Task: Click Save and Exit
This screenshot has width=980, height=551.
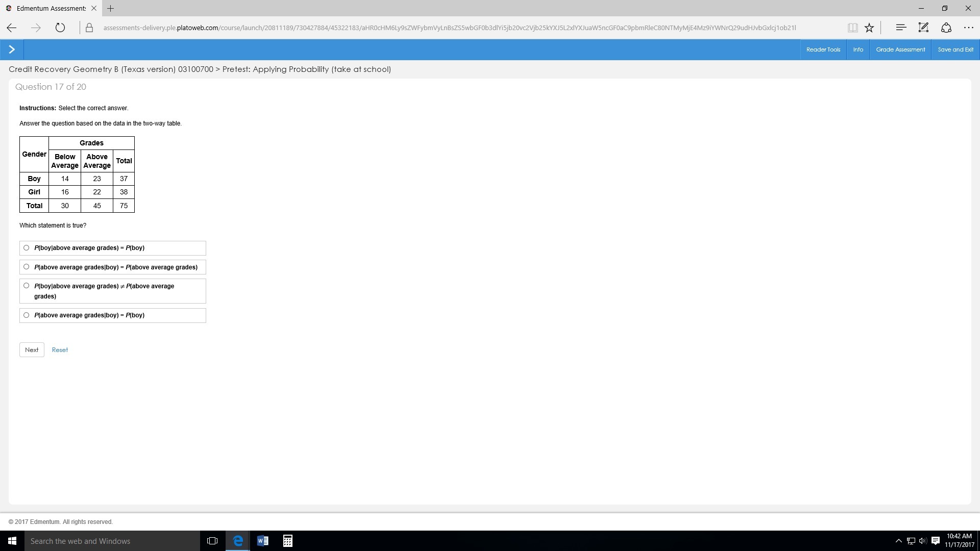Action: (955, 49)
